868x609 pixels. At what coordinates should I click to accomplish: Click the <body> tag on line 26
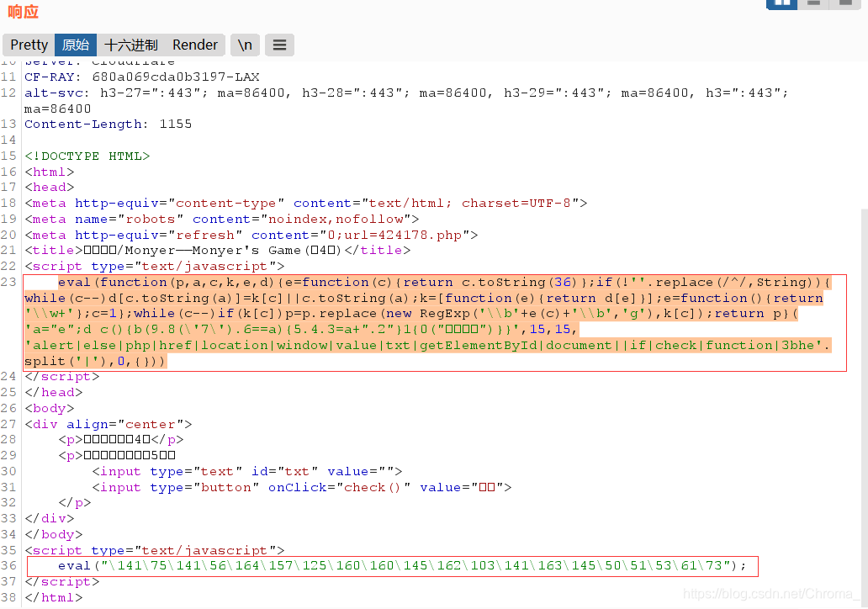pyautogui.click(x=49, y=409)
